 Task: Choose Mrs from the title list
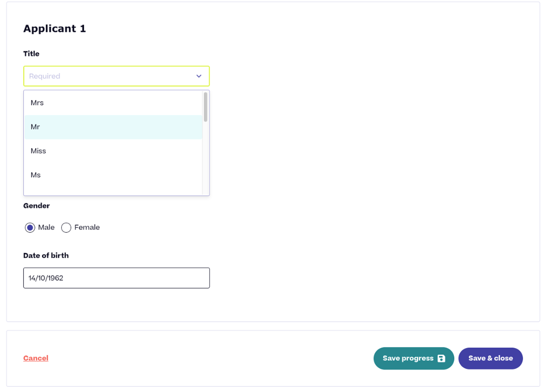(x=37, y=103)
